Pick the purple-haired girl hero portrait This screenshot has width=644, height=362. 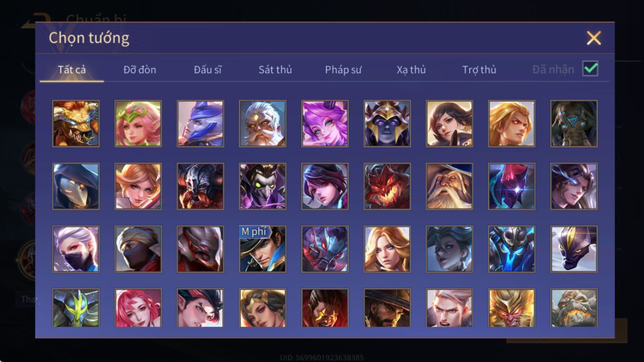(325, 124)
